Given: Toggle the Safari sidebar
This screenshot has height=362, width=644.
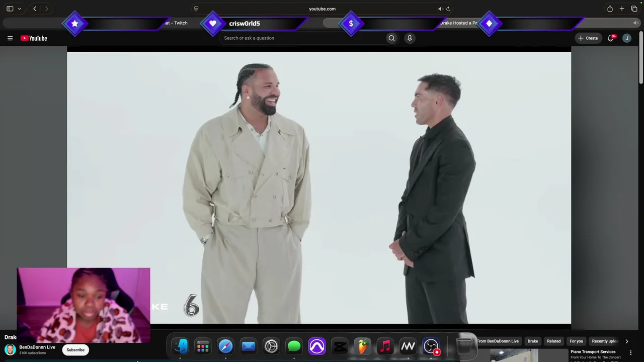Looking at the screenshot, I should (10, 9).
